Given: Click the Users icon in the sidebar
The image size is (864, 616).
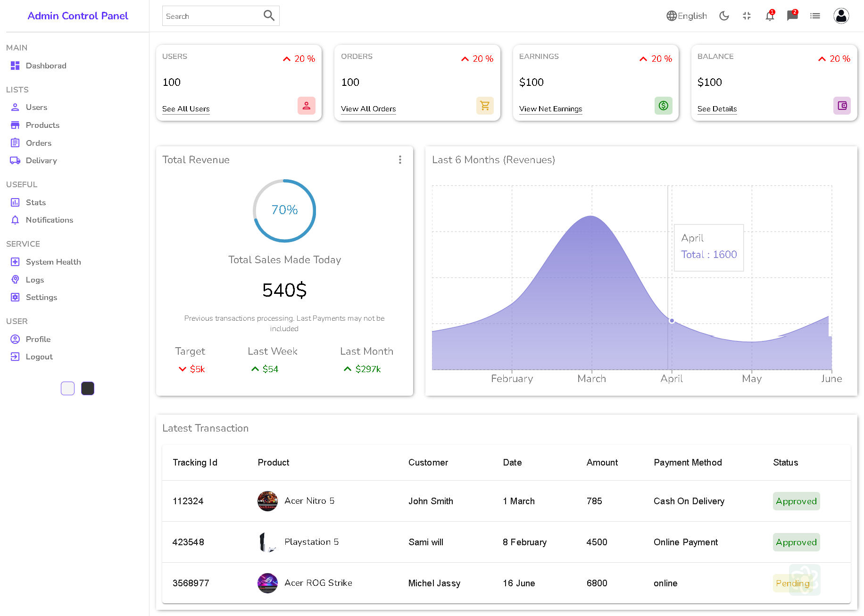Looking at the screenshot, I should click(15, 107).
